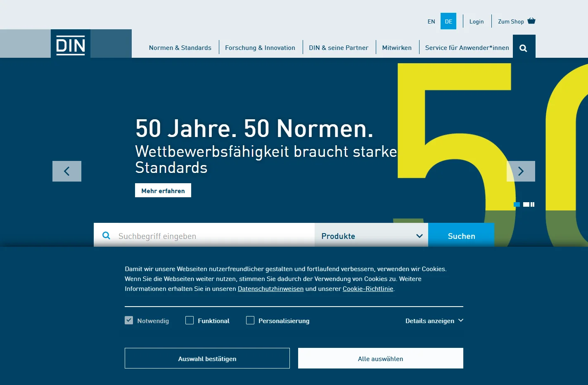Click the DIN logo
588x385 pixels.
pyautogui.click(x=71, y=44)
